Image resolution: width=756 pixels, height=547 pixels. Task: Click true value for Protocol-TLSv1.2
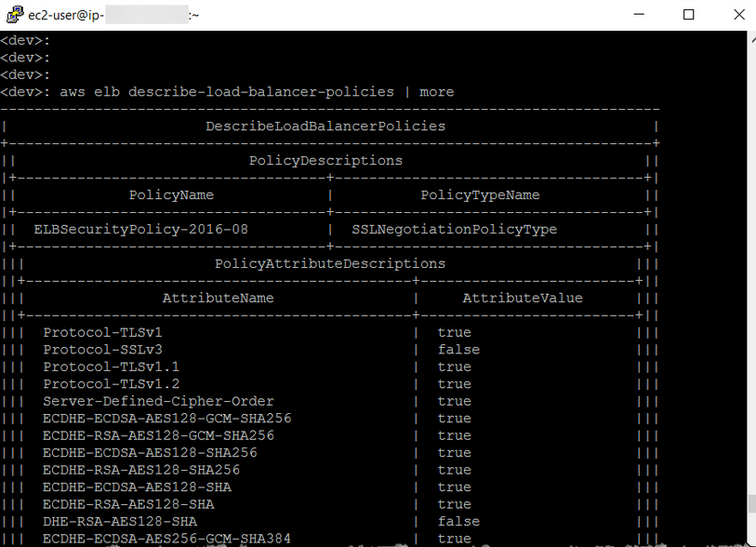point(454,384)
